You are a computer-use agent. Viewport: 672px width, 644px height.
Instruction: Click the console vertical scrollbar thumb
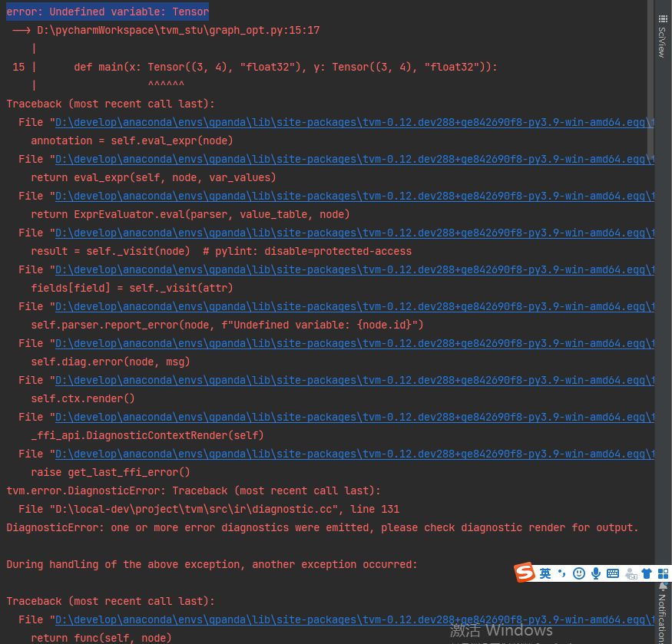[650, 77]
